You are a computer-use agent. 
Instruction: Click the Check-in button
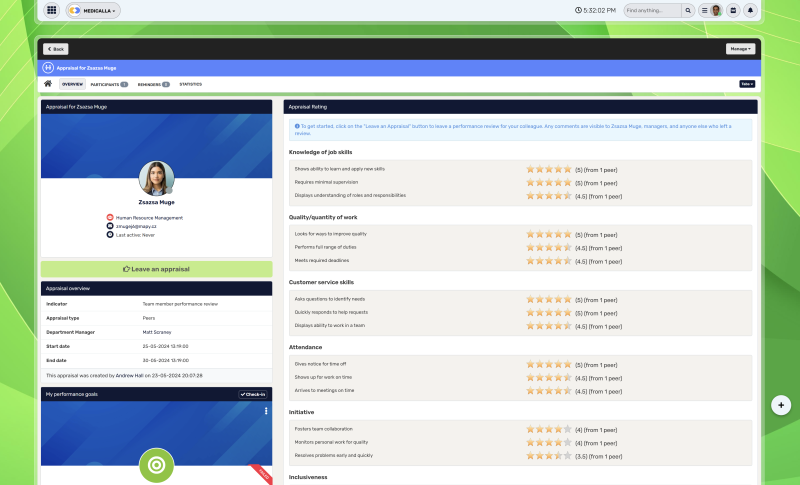pos(253,394)
